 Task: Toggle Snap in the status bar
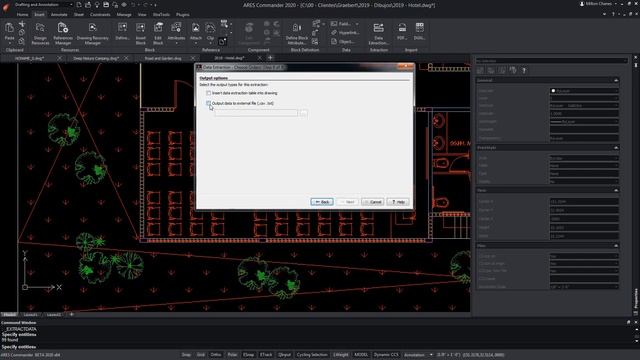tap(186, 355)
